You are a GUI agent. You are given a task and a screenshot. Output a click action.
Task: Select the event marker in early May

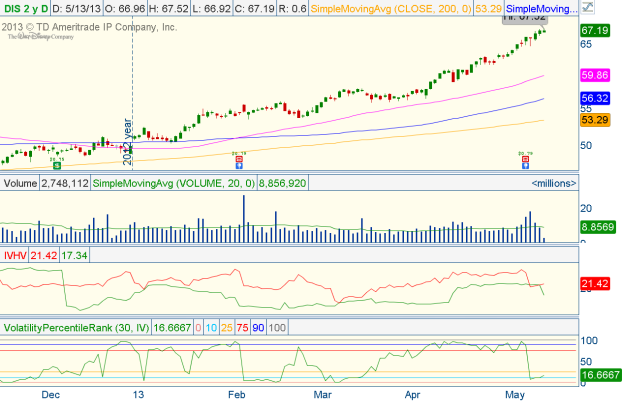523,157
